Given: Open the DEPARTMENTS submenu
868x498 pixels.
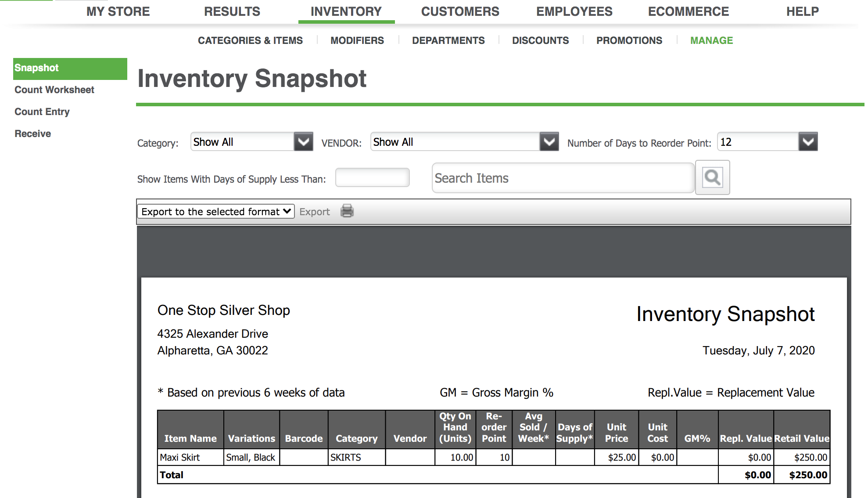Looking at the screenshot, I should [448, 40].
